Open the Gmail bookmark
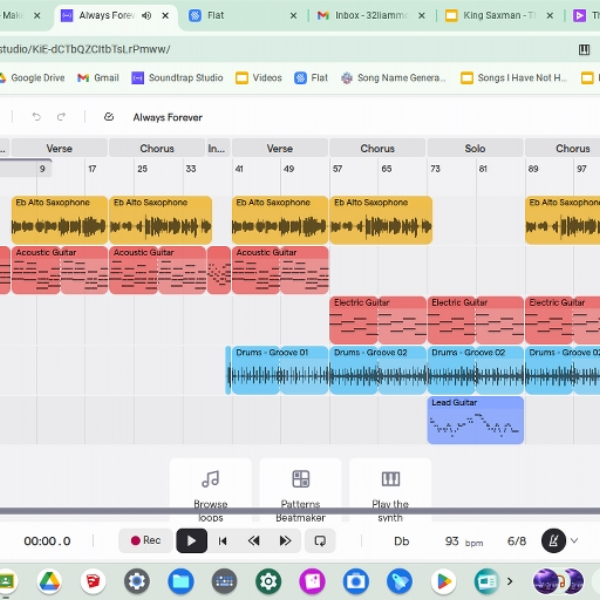Viewport: 600px width, 600px height. click(98, 78)
